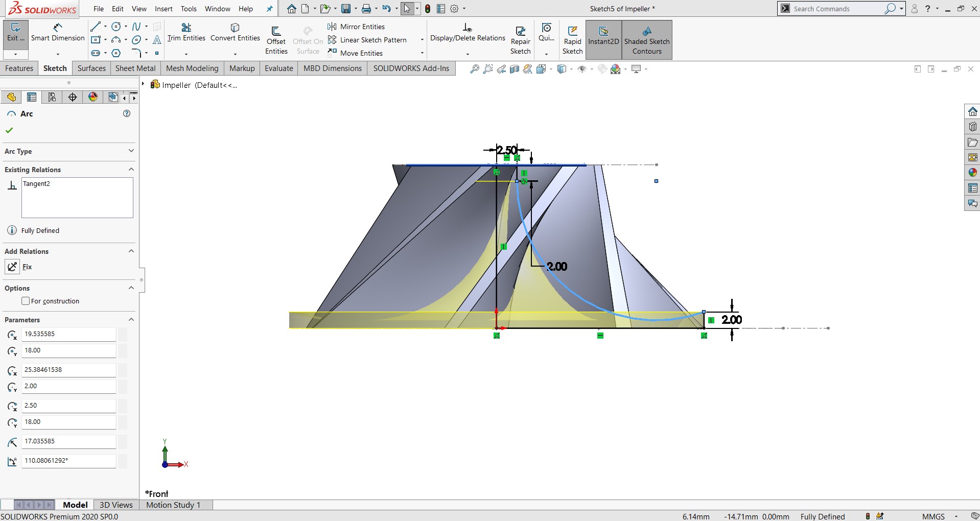Enable the For construction checkbox
The image size is (980, 521).
click(26, 301)
